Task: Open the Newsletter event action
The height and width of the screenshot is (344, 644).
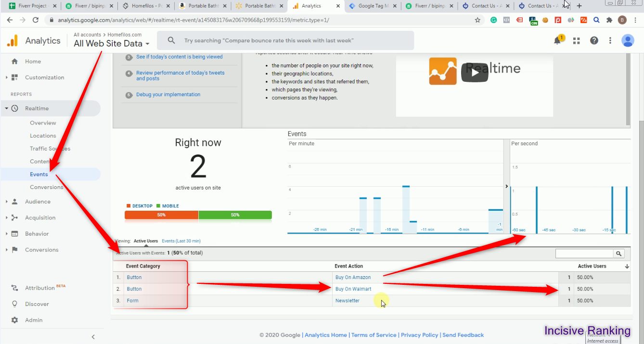Action: [x=348, y=301]
